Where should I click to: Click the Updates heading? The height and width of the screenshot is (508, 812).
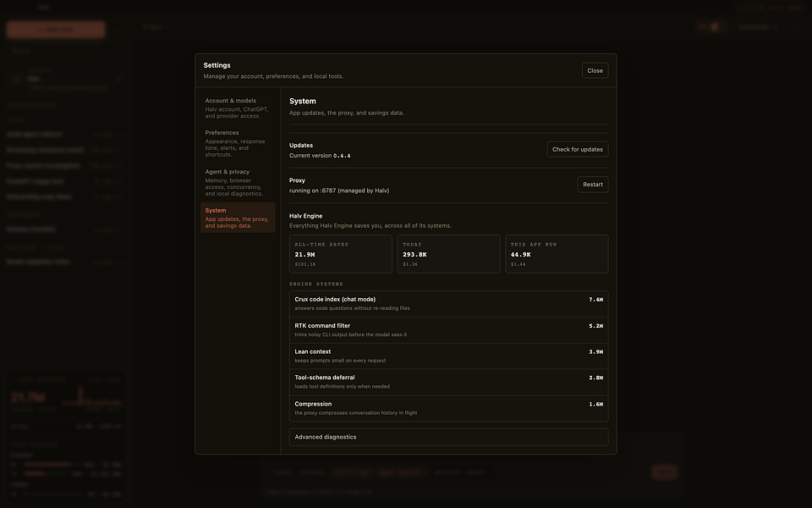pos(301,145)
